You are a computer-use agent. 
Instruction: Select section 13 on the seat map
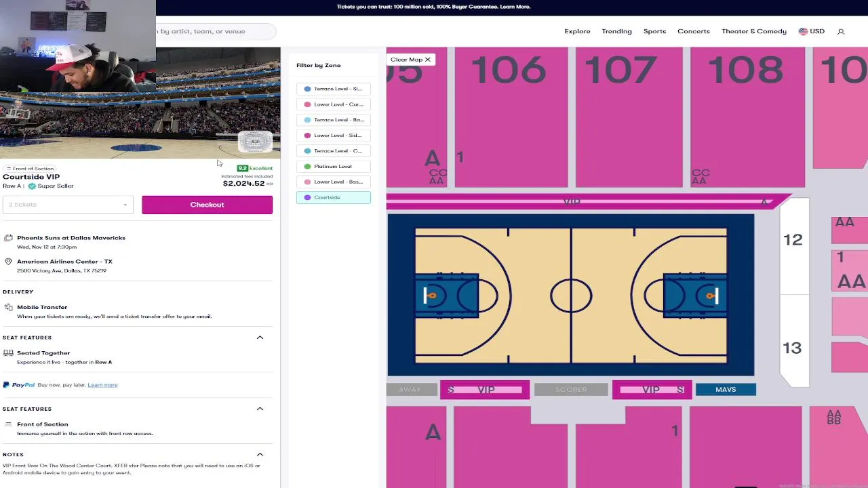793,341
